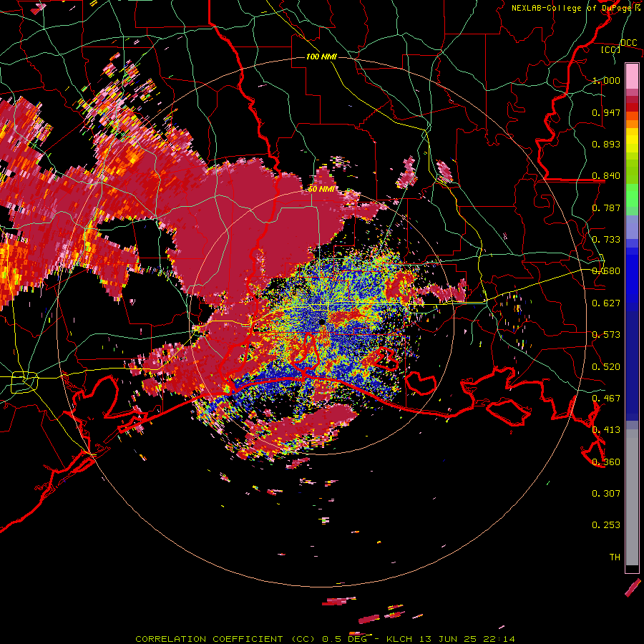
Task: Click the 0.573 scale value
Action: [x=606, y=335]
